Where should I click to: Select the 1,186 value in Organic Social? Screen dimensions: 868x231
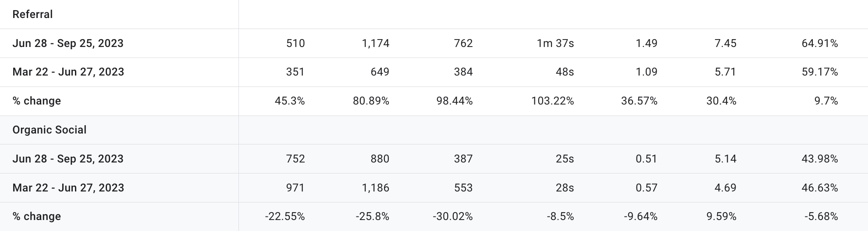point(376,188)
